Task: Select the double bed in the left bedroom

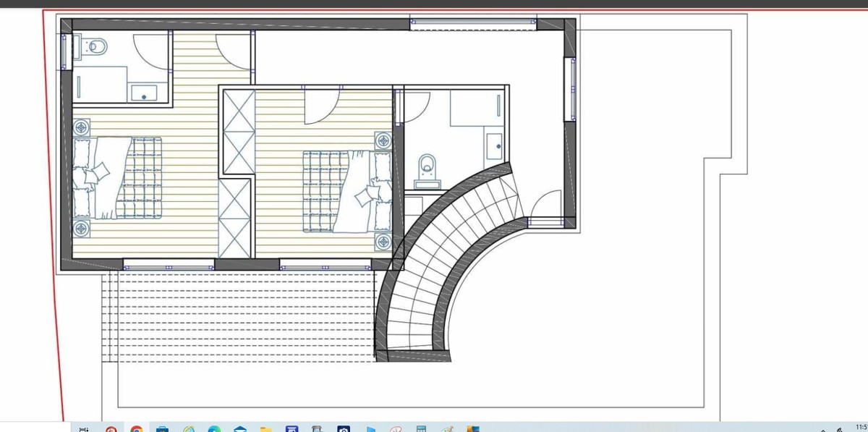Action: tap(119, 177)
